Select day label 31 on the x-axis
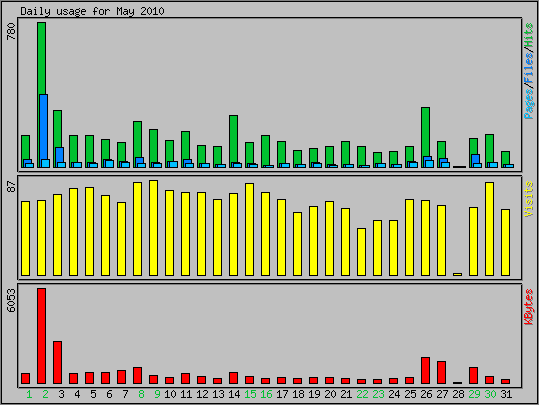The height and width of the screenshot is (405, 539). tap(506, 394)
